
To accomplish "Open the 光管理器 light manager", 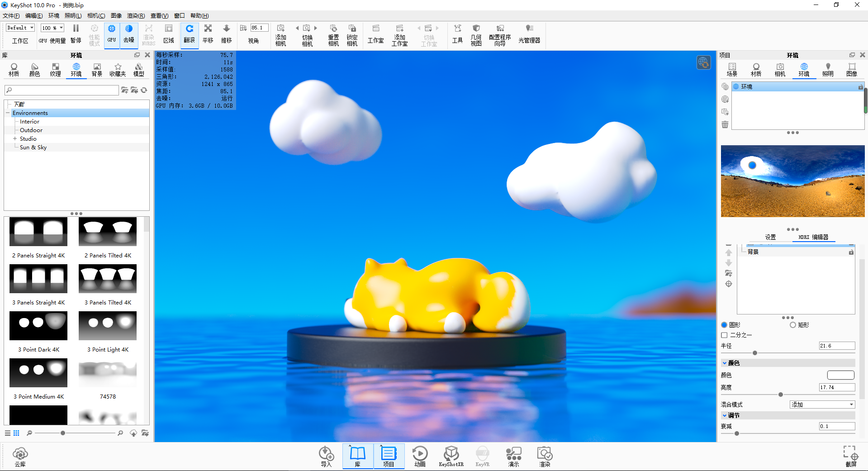I will 529,35.
